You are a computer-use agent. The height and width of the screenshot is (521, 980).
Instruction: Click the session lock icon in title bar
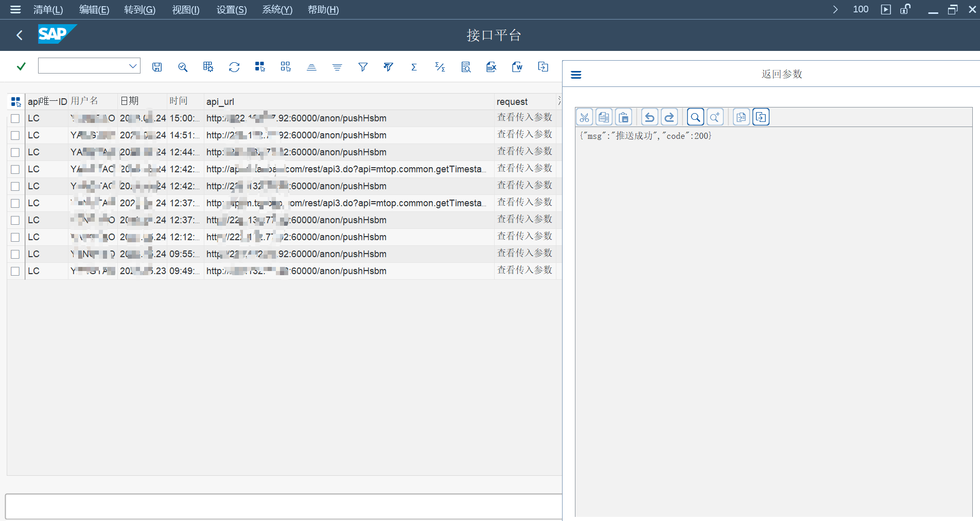pyautogui.click(x=905, y=9)
